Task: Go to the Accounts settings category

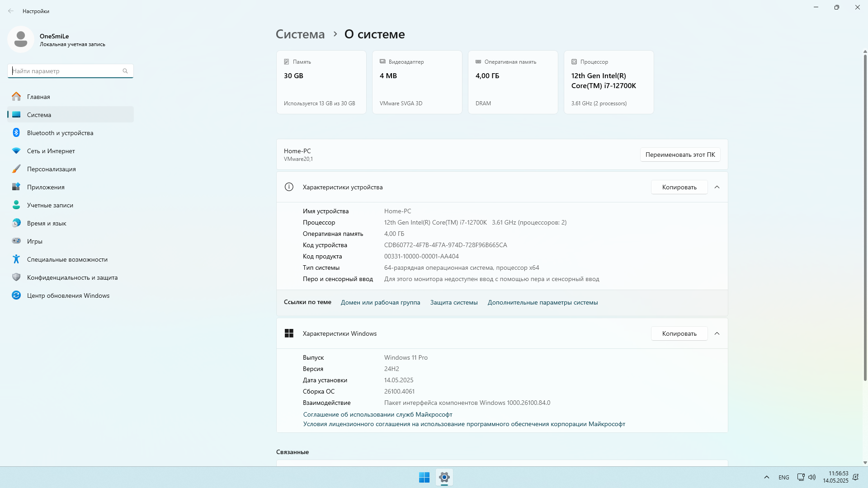Action: 50,205
